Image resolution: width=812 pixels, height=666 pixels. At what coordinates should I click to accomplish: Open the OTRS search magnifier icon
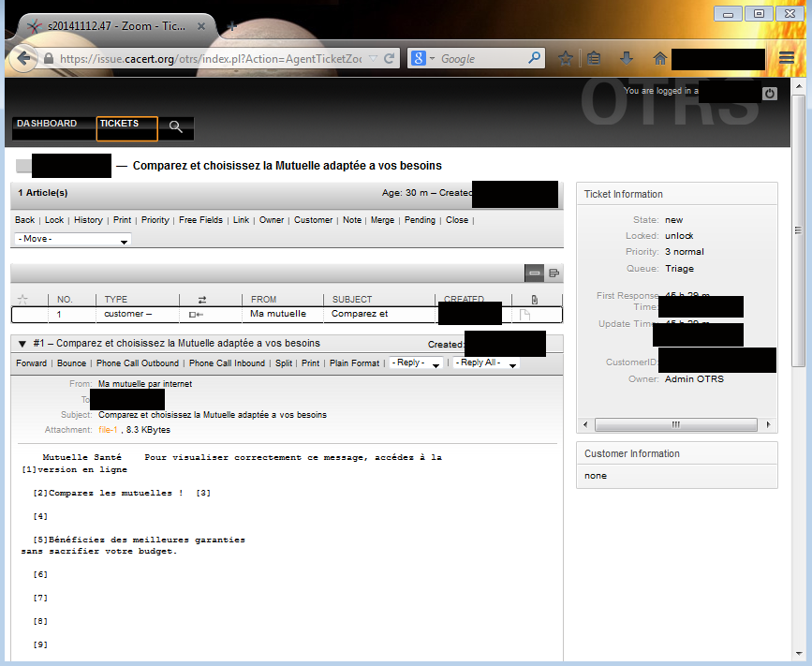point(175,127)
